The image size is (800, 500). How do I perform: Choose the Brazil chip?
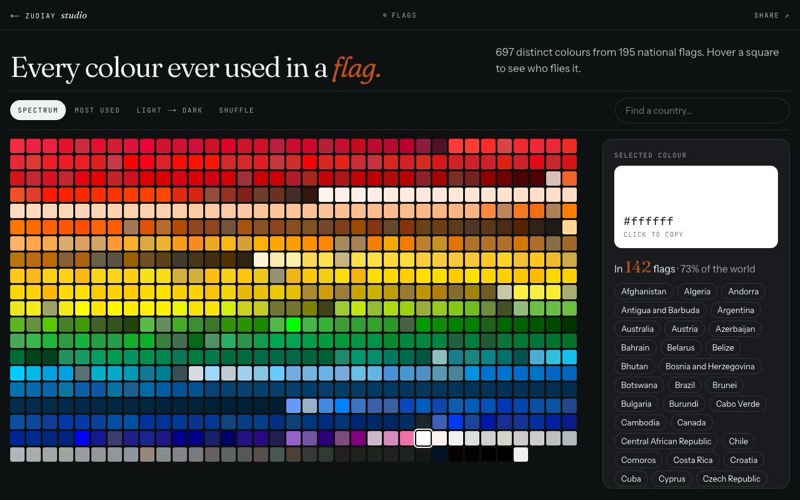[684, 385]
